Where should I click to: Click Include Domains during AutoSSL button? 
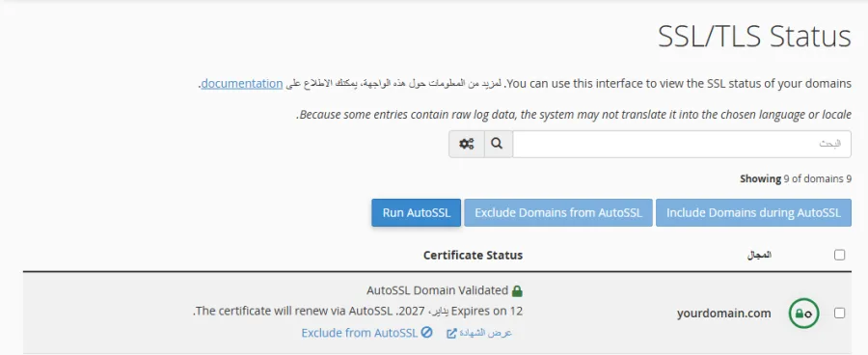tap(753, 212)
